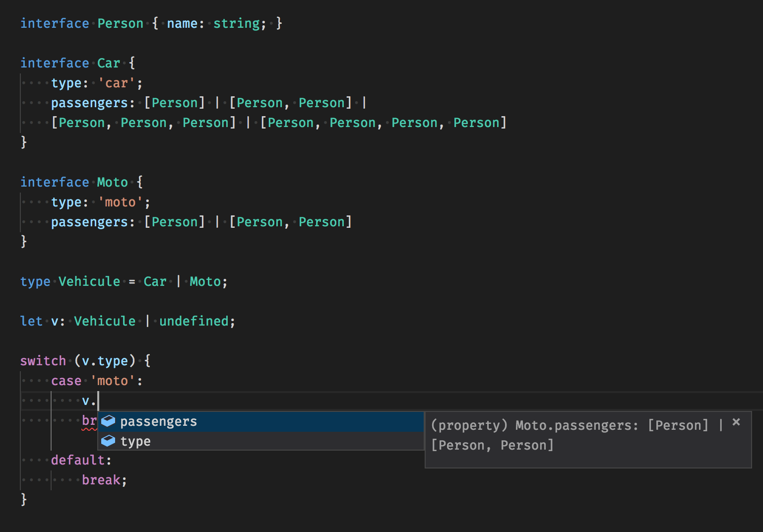Select the passengers autocomplete suggestion

(159, 421)
